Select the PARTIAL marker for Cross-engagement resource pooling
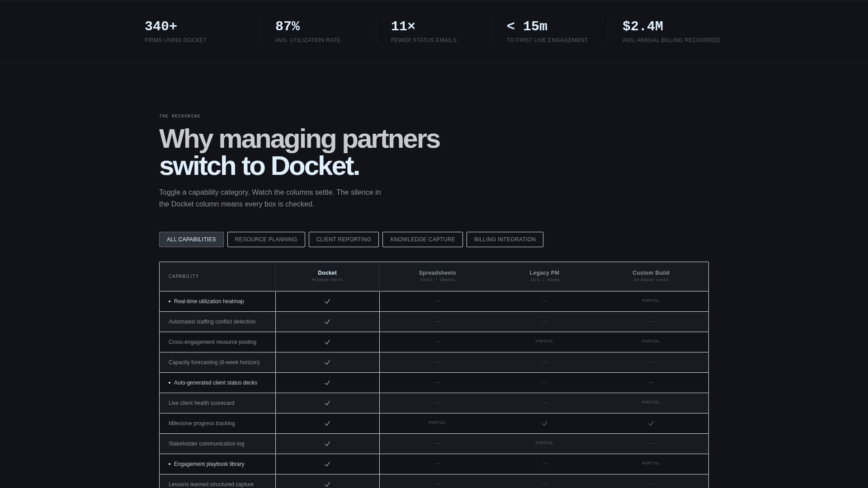Screen dimensions: 868x488 click(544, 342)
